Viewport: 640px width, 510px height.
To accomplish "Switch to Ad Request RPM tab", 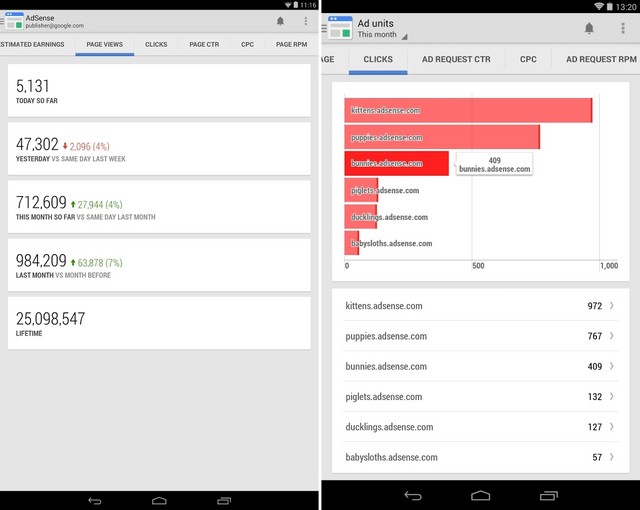I will tap(601, 60).
